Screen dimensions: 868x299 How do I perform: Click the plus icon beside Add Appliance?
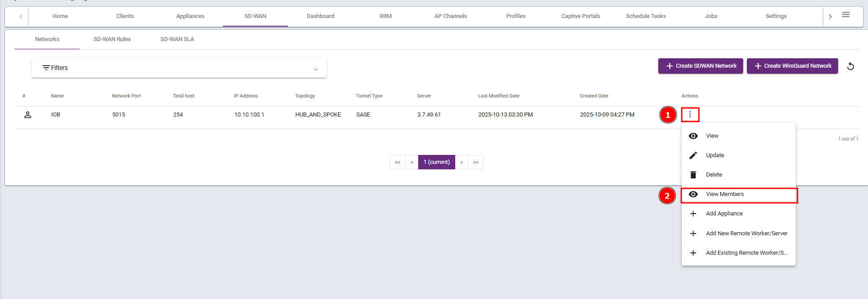click(693, 214)
